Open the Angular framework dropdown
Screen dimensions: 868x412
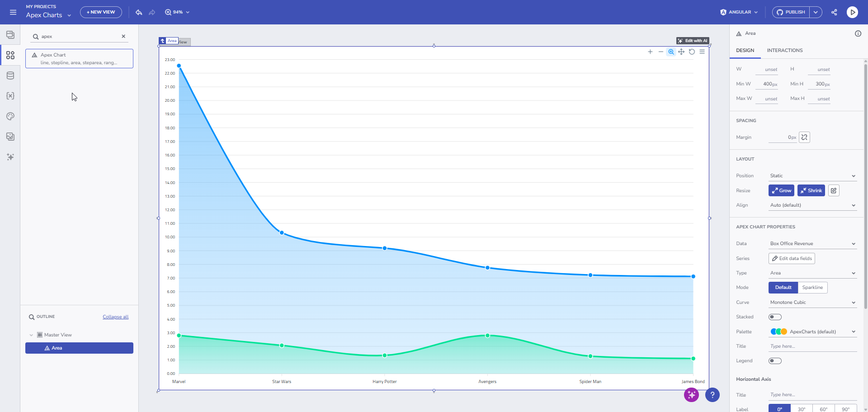point(739,12)
